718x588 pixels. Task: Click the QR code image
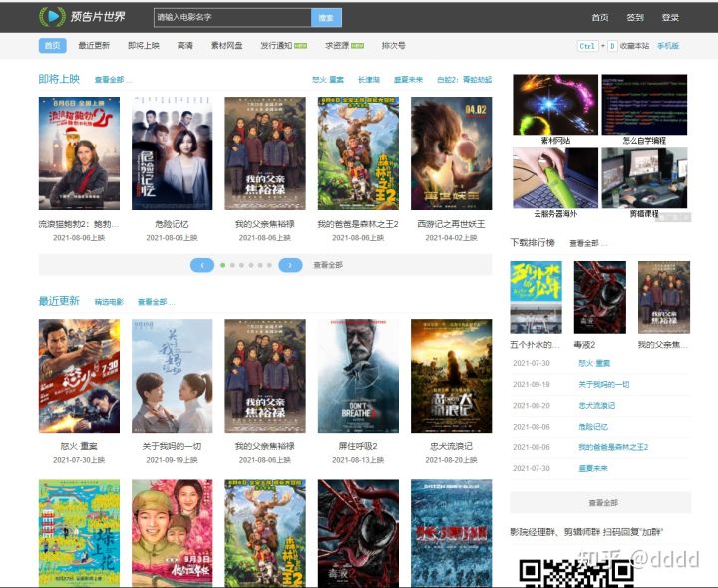[577, 573]
